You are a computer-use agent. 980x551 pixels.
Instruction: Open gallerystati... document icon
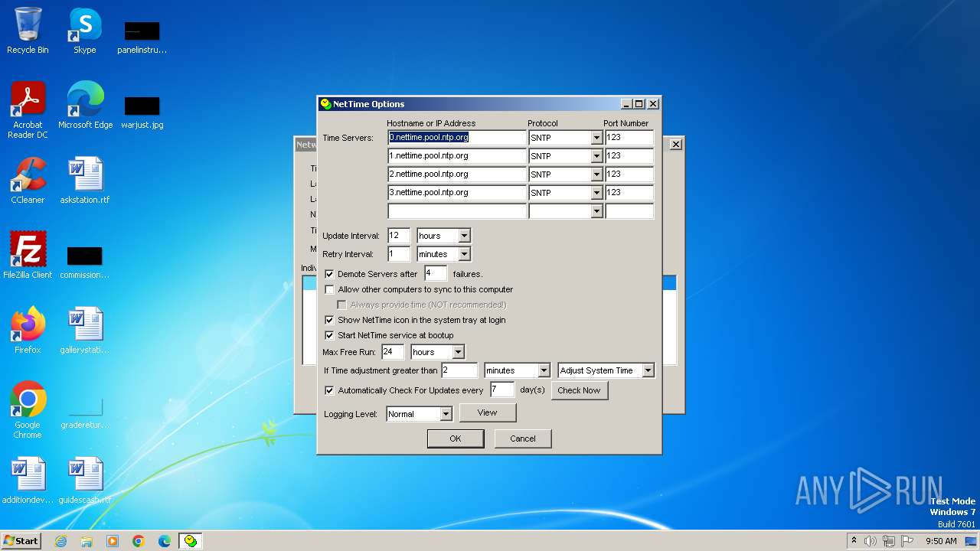[x=85, y=331]
